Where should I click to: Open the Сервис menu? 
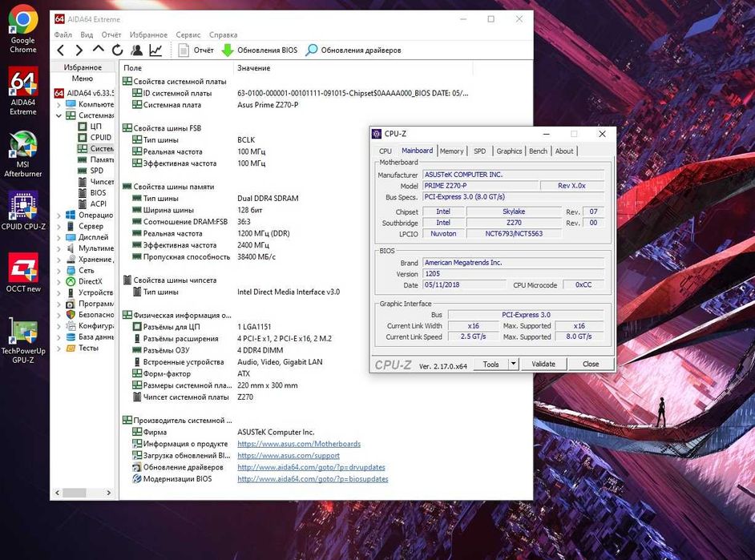pyautogui.click(x=188, y=34)
